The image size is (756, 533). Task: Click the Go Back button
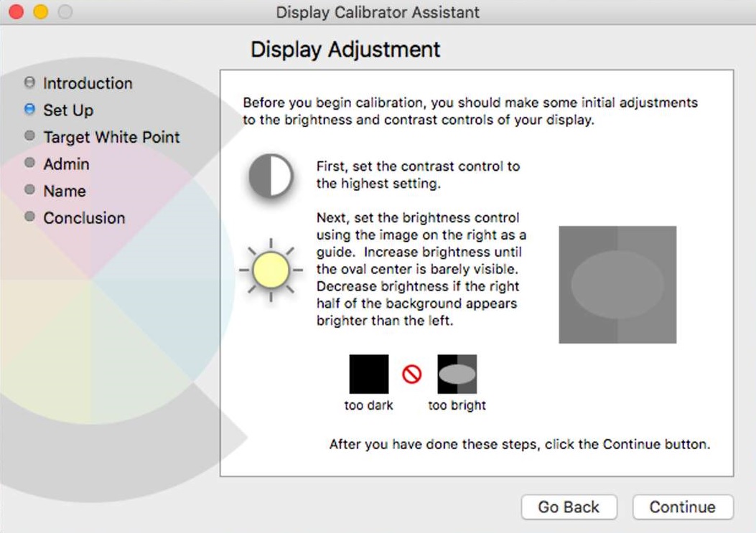[569, 507]
